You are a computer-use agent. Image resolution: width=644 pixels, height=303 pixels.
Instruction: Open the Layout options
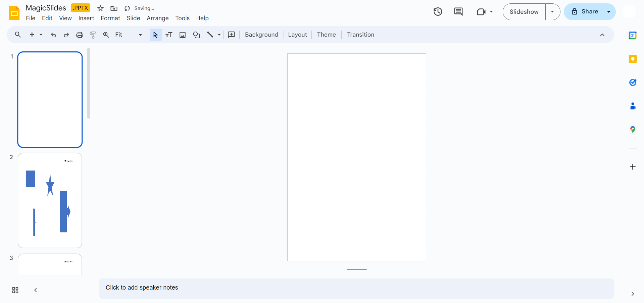tap(297, 35)
